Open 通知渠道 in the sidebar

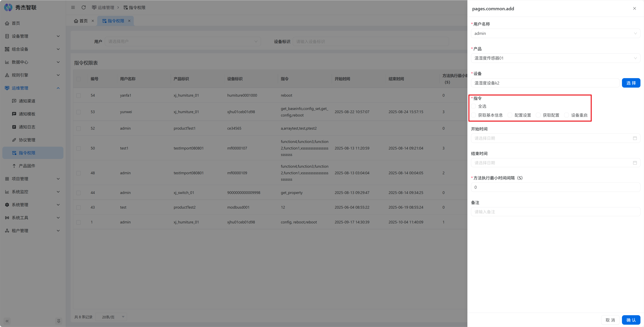[x=27, y=101]
